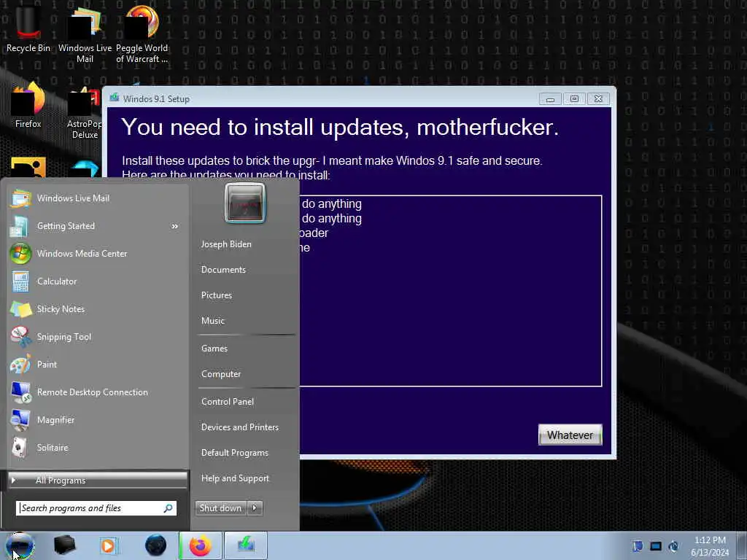Viewport: 747px width, 560px height.
Task: Select second 'do anything' update entry
Action: 331,219
